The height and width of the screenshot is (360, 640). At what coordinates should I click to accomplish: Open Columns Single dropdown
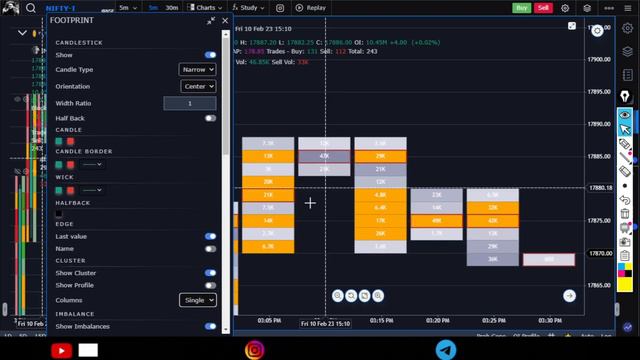pyautogui.click(x=198, y=300)
